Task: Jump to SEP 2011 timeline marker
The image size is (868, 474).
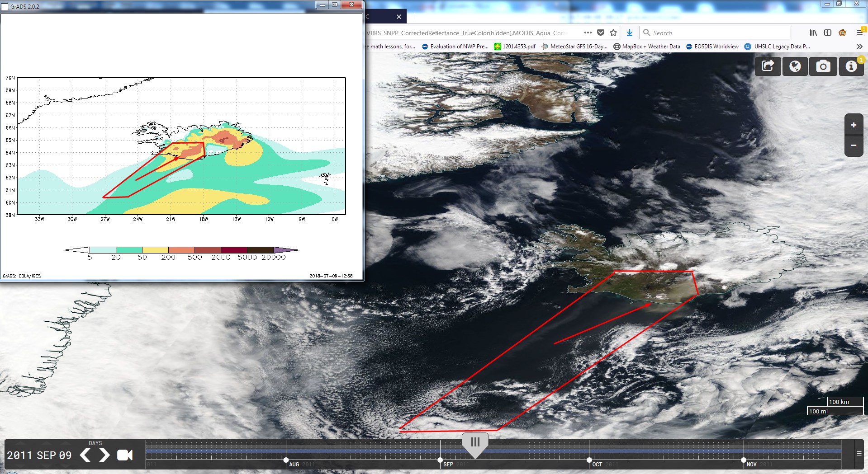Action: click(440, 460)
